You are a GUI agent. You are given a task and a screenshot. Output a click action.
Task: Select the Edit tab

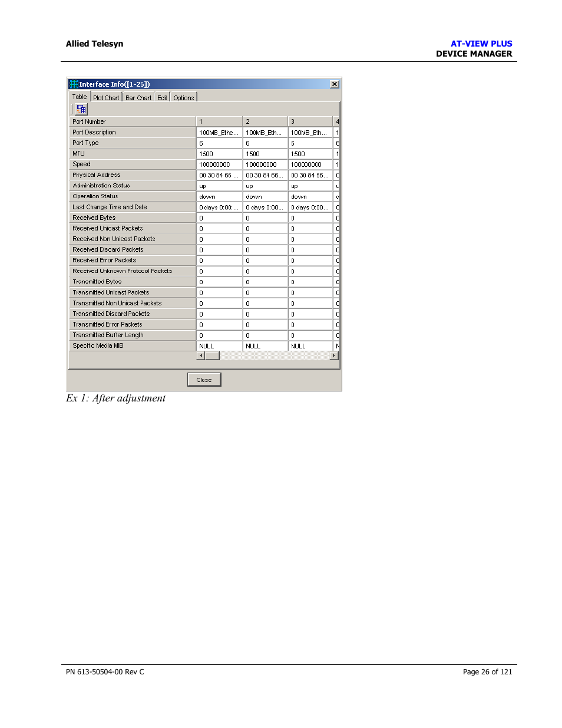click(x=162, y=98)
